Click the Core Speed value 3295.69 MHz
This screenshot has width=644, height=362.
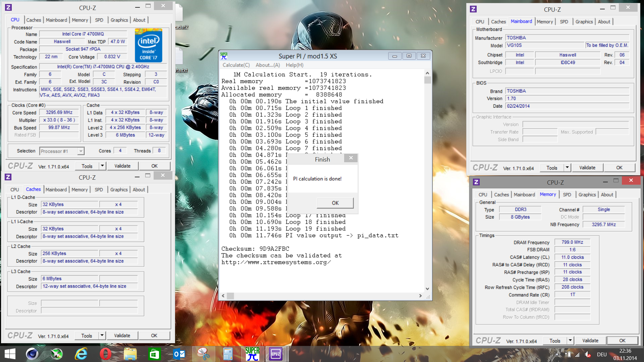click(59, 113)
